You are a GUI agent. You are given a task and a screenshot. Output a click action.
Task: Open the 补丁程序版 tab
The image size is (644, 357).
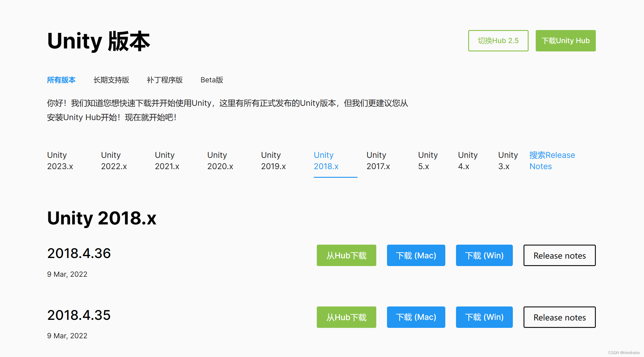point(164,80)
